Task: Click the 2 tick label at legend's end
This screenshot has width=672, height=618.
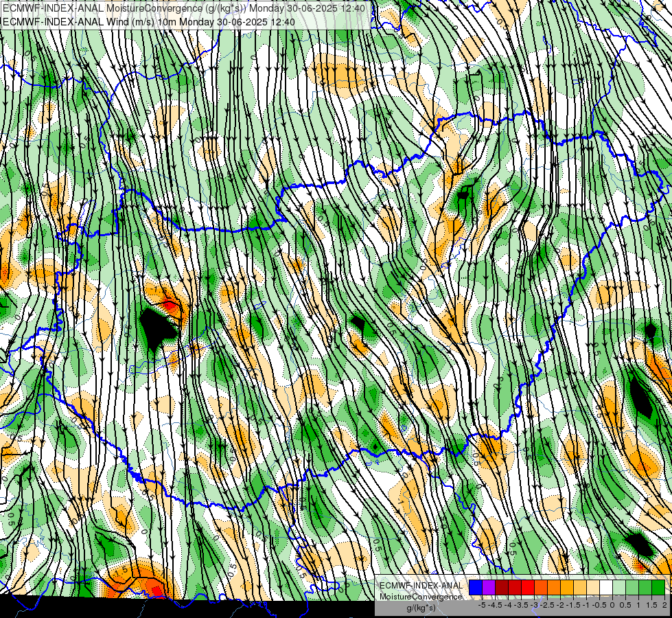Action: coord(664,605)
